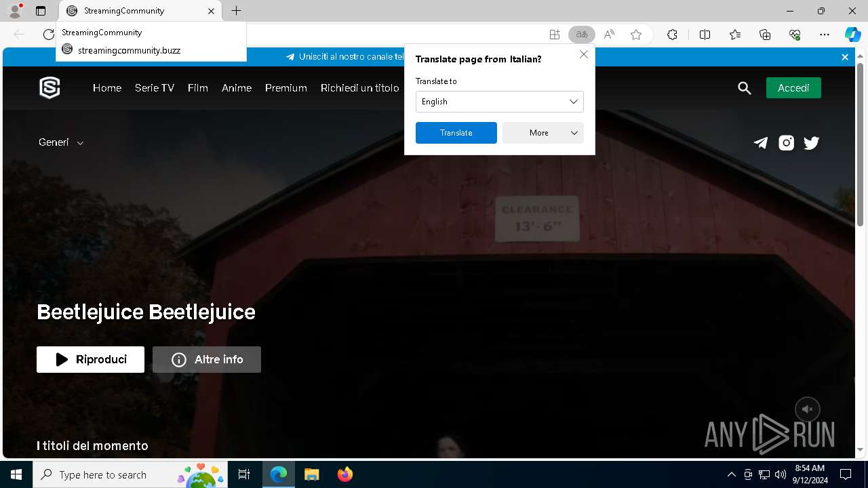Toggle the Split screen icon
Screen dimensions: 868x488
[x=705, y=35]
